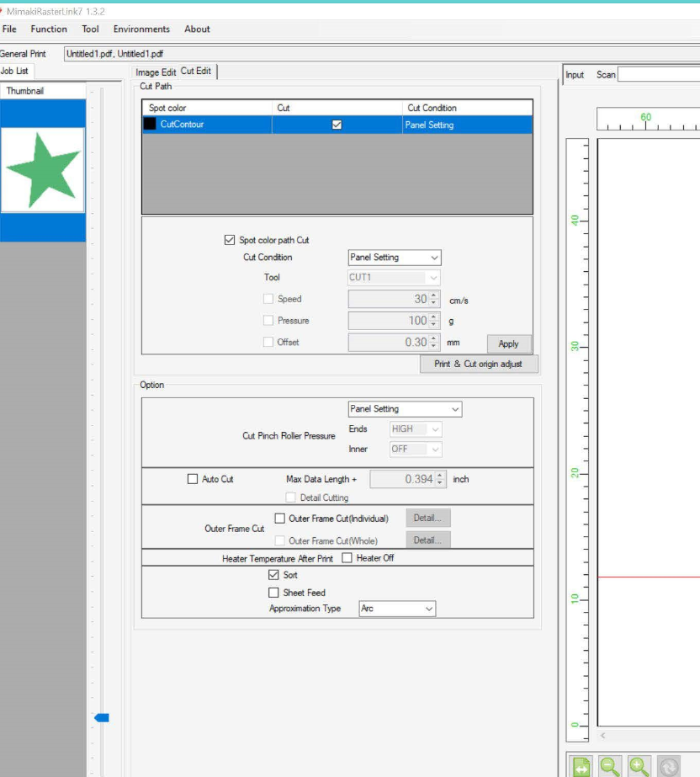The height and width of the screenshot is (777, 700).
Task: Click the job name field Untitled1.pdf
Action: [381, 54]
